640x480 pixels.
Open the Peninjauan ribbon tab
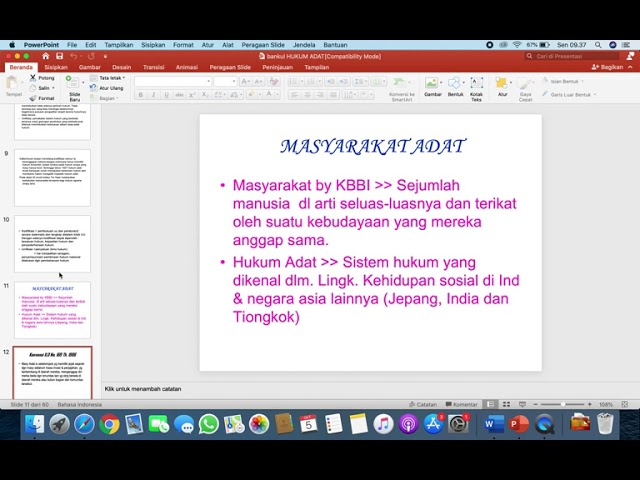[278, 67]
